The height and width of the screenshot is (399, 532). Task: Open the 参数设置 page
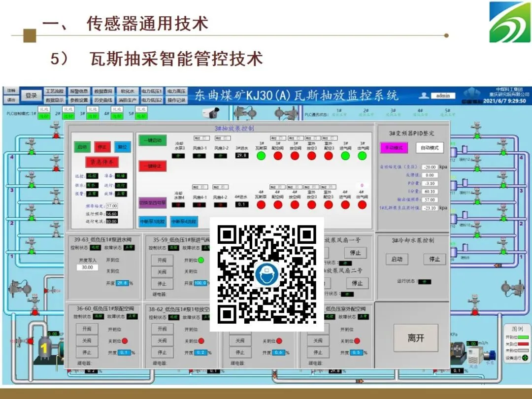point(79,100)
